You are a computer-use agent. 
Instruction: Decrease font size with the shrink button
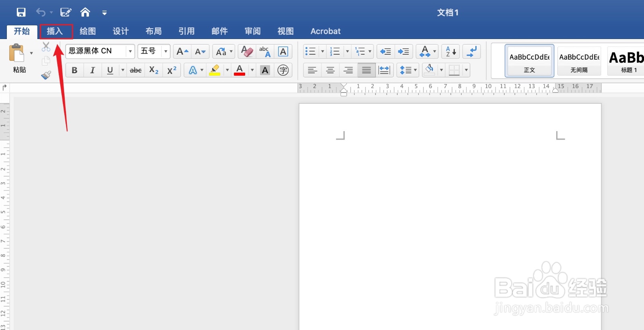pyautogui.click(x=200, y=52)
